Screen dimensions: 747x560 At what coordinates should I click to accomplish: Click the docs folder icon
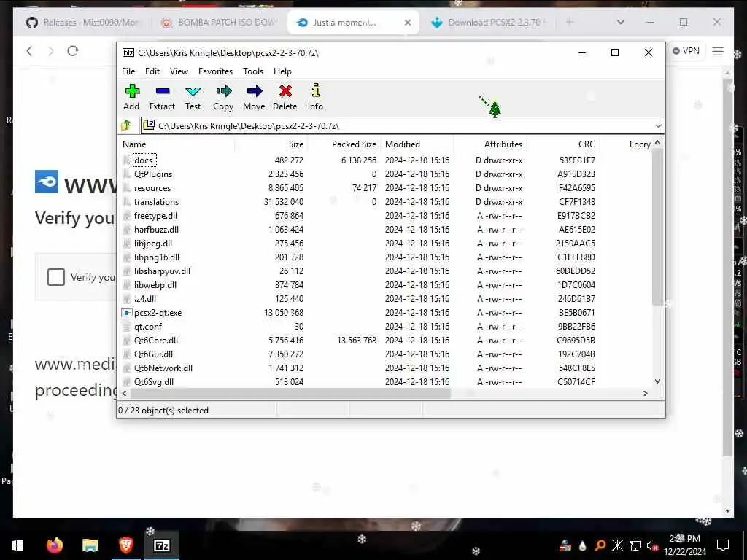pos(126,160)
